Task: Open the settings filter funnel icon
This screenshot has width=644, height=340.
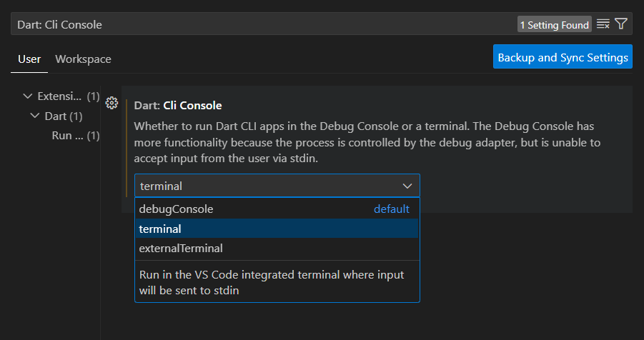Action: pos(621,24)
